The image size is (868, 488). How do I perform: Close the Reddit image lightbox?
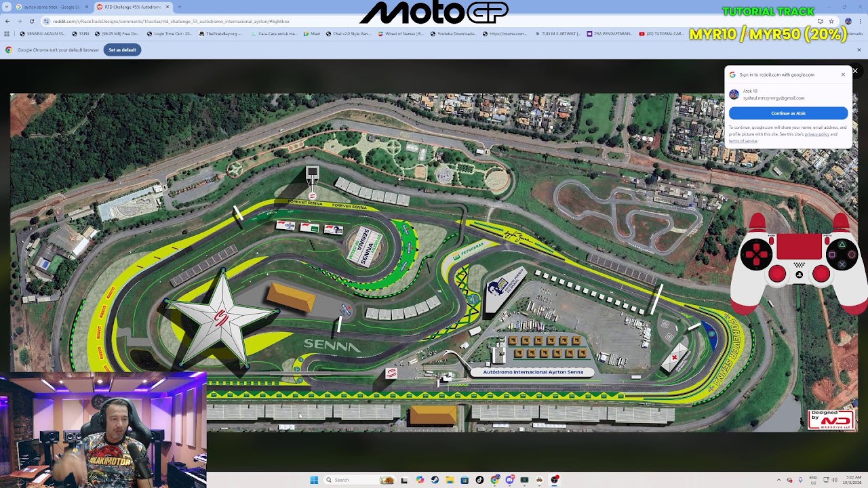pos(855,70)
